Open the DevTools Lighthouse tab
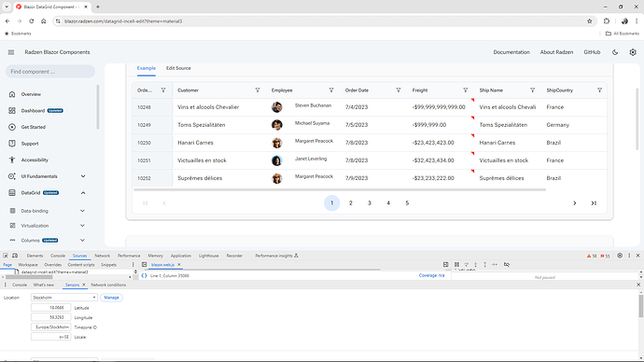Viewport: 644px width, 362px height. (209, 256)
